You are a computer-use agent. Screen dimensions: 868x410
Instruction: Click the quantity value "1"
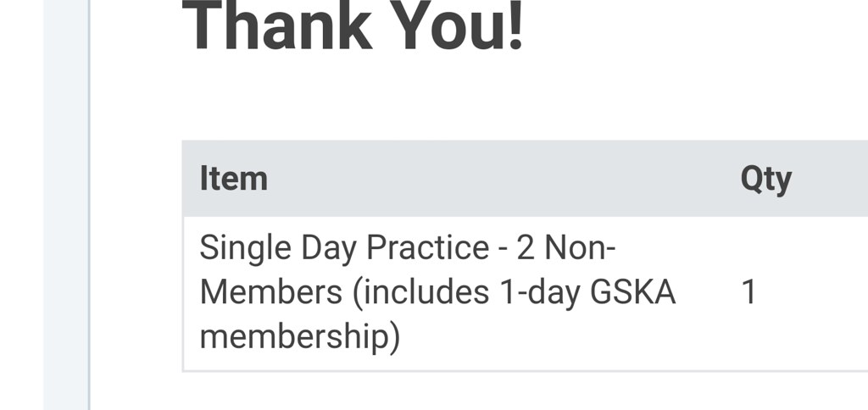click(748, 291)
